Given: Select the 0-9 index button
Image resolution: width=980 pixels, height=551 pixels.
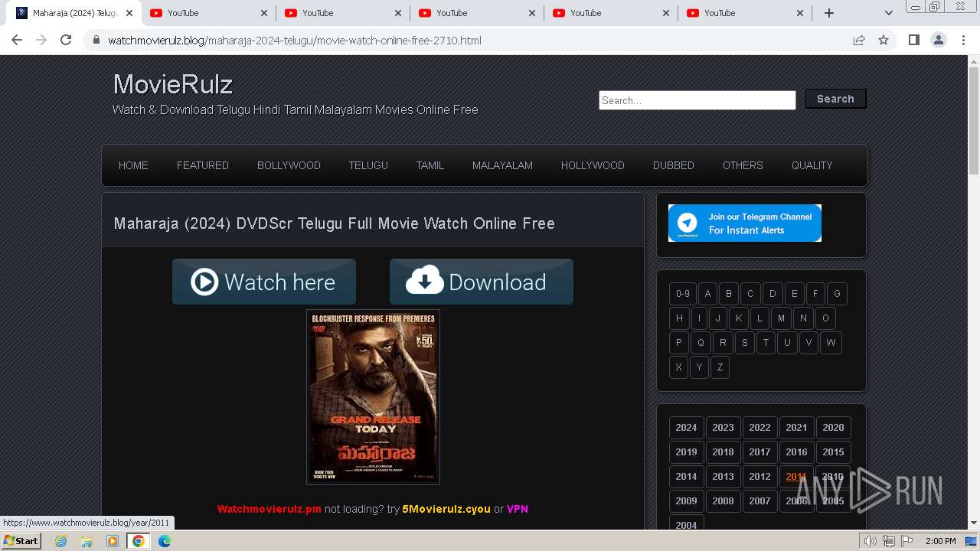Looking at the screenshot, I should (x=683, y=294).
